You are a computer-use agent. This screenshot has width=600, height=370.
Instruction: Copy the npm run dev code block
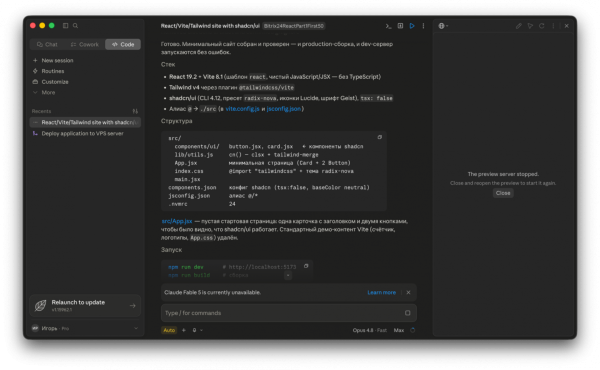306,266
